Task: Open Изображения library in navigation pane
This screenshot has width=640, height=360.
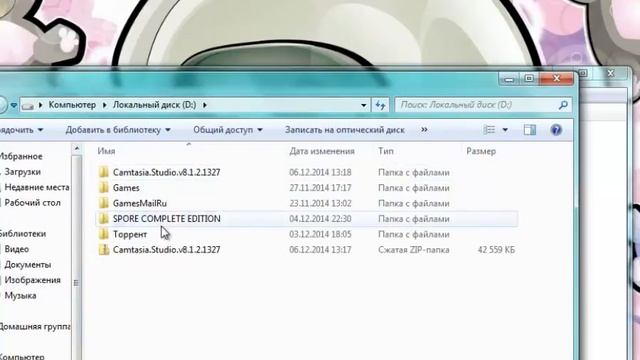Action: tap(33, 280)
